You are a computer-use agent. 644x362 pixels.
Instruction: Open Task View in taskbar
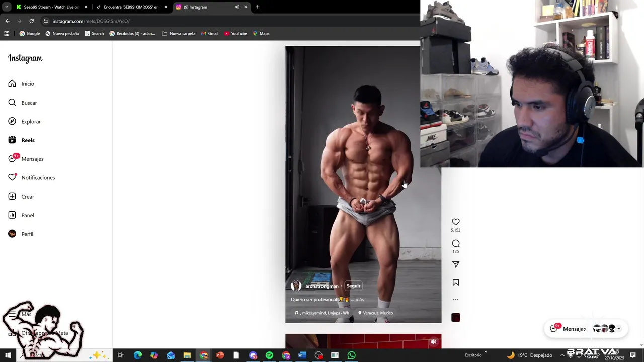point(121,355)
